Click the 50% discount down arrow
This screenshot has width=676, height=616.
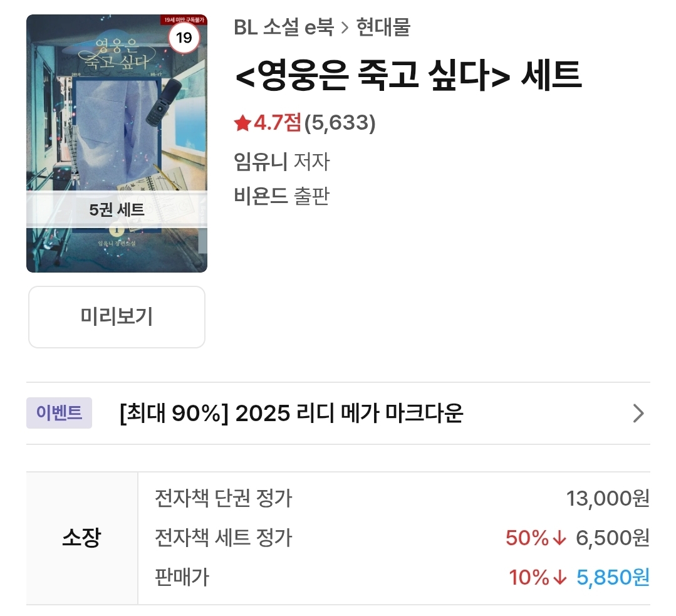(x=559, y=538)
